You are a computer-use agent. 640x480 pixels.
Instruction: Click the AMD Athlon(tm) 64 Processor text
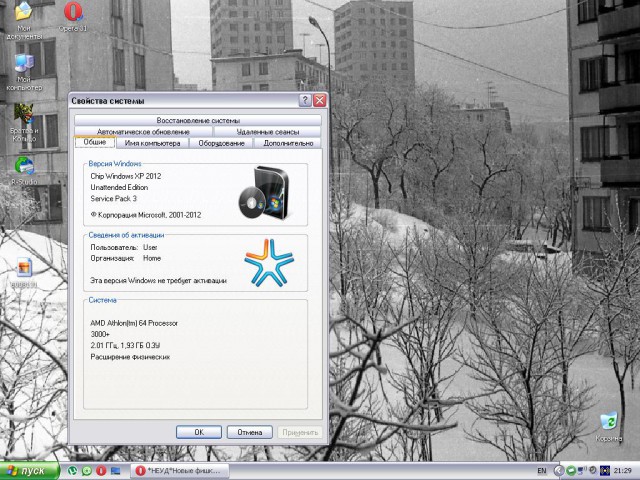coord(134,323)
